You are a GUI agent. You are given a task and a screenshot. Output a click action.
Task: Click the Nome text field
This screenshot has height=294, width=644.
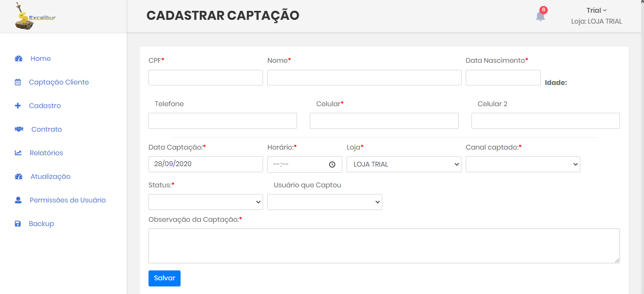(x=364, y=78)
